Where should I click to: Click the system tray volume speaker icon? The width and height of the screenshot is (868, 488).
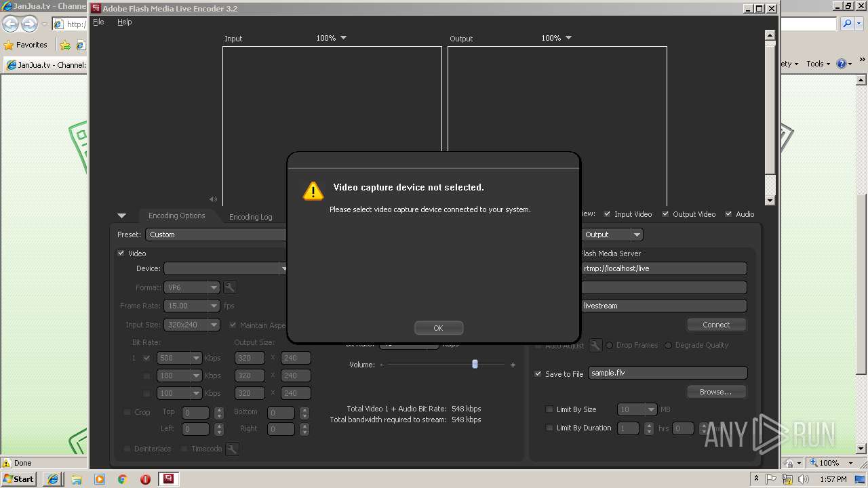(804, 479)
